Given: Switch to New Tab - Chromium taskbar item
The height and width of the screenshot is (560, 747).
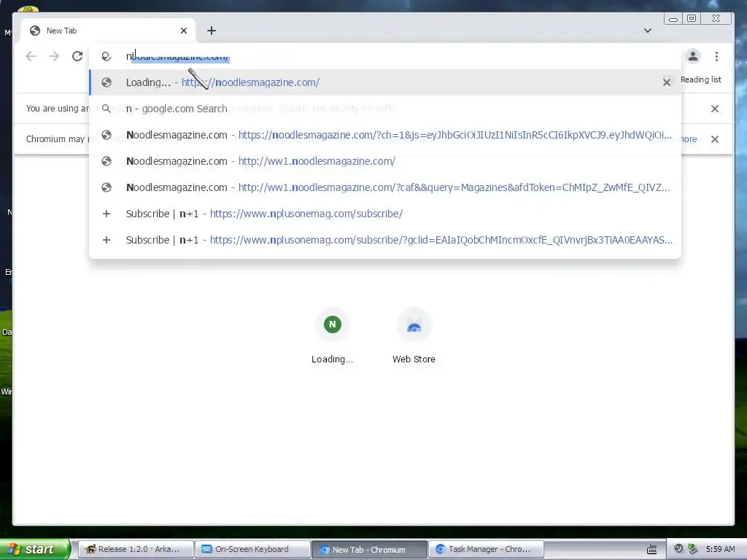Looking at the screenshot, I should click(x=368, y=549).
